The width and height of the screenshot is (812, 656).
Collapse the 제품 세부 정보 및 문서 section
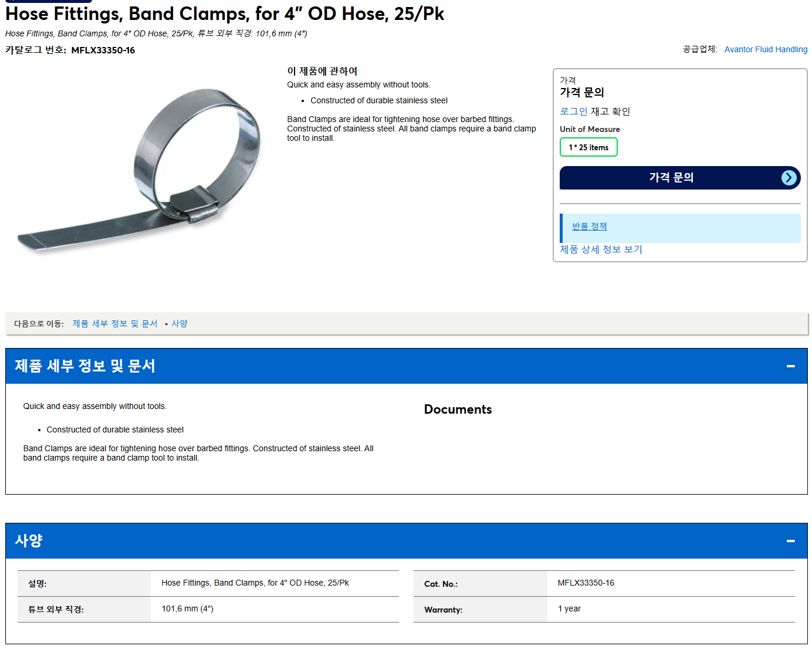tap(790, 366)
